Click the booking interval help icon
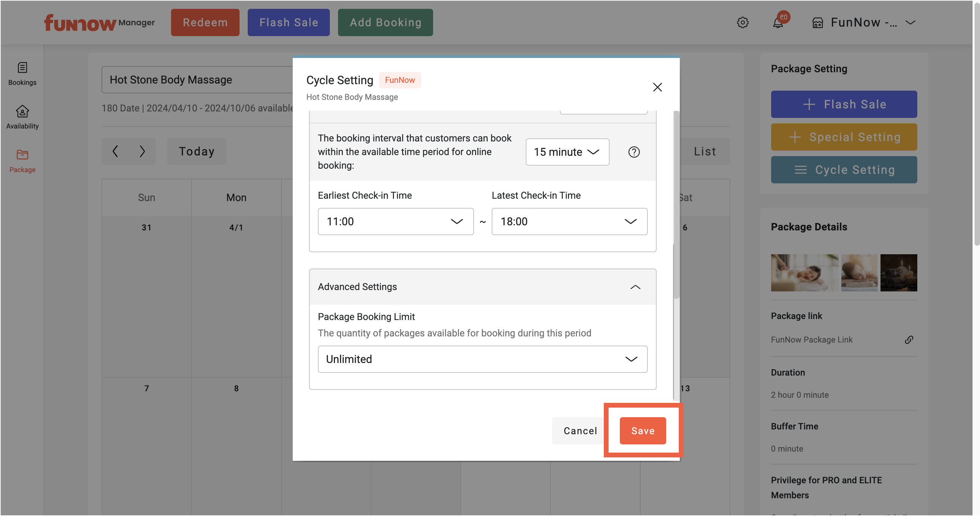 click(634, 152)
